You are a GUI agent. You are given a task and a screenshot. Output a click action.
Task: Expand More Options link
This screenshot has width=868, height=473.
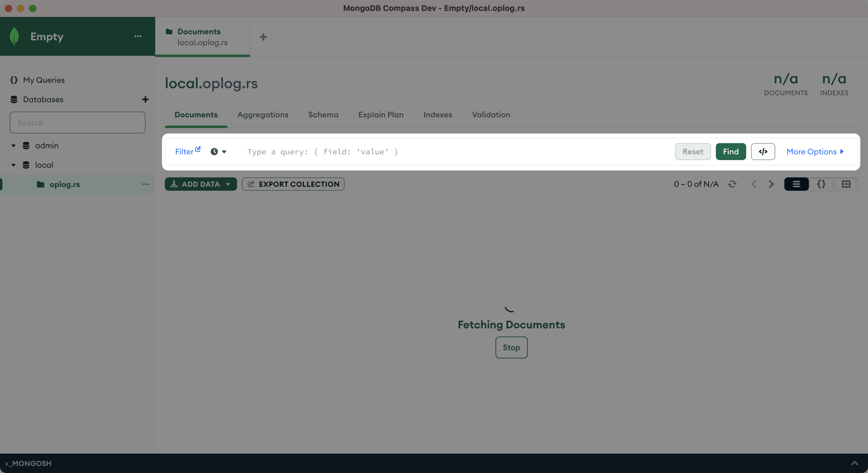(x=814, y=152)
